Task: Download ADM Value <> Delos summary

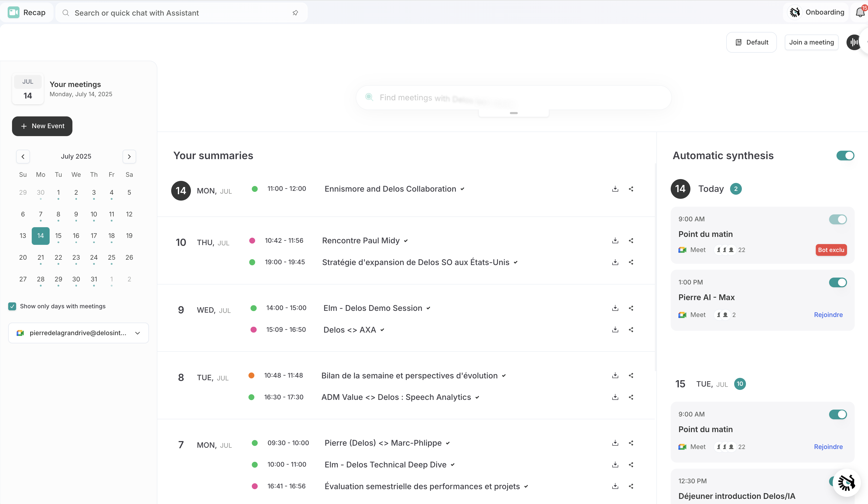Action: coord(615,397)
